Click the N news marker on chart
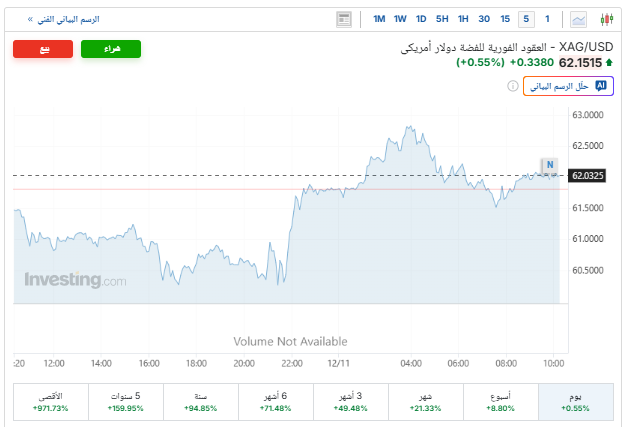The height and width of the screenshot is (427, 628). 549,164
